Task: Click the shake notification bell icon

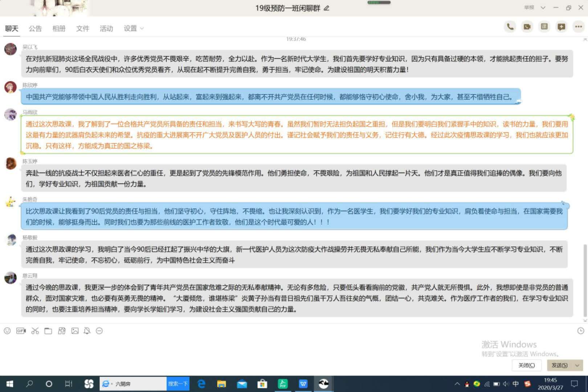Action: coord(87,331)
